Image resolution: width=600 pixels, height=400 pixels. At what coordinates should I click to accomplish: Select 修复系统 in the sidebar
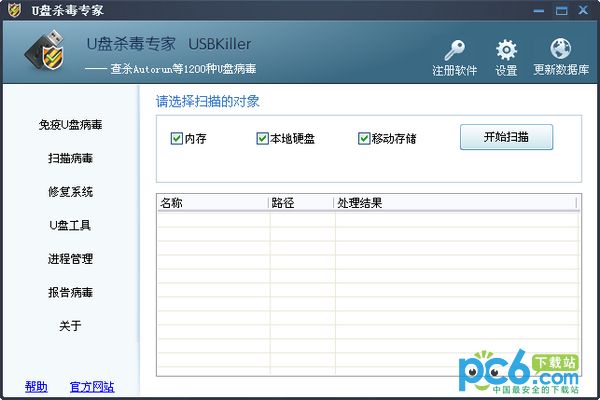click(70, 192)
